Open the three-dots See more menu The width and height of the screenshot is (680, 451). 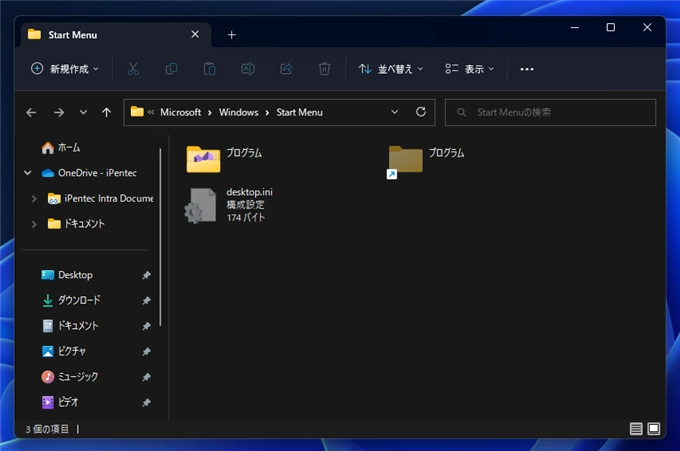[x=527, y=69]
